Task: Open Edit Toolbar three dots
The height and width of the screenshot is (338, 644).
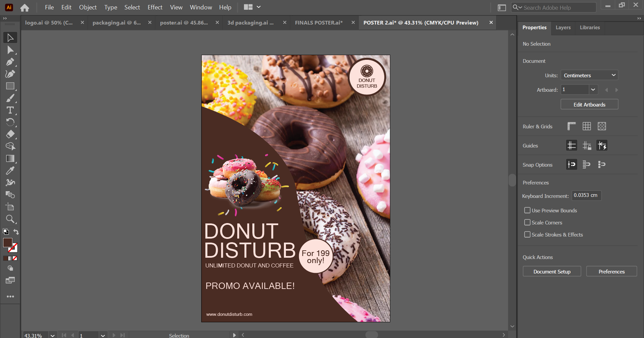Action: pyautogui.click(x=10, y=297)
